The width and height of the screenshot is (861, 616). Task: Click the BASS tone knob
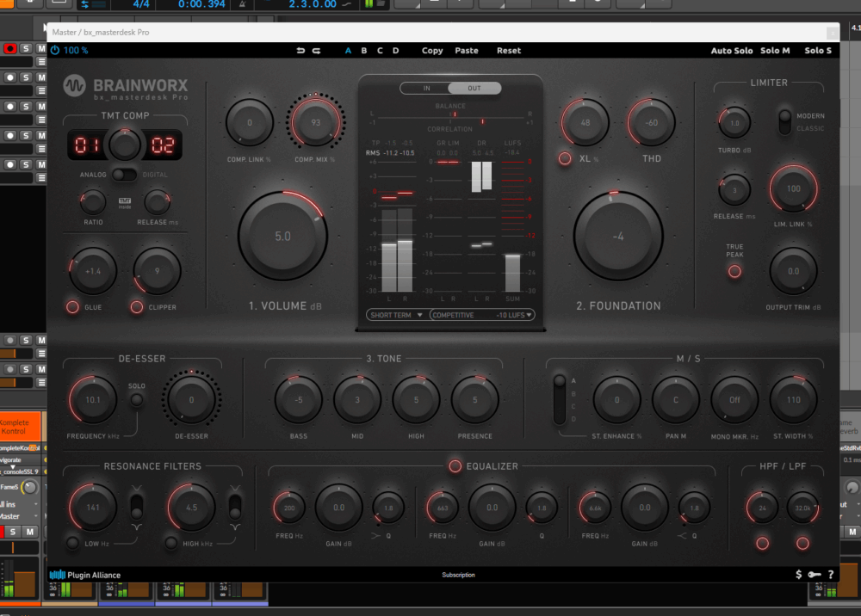point(299,400)
